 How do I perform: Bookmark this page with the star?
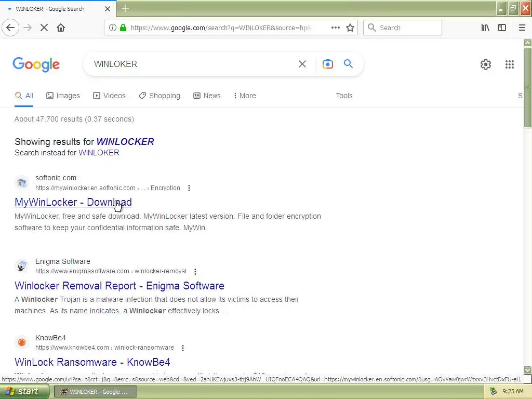point(350,28)
